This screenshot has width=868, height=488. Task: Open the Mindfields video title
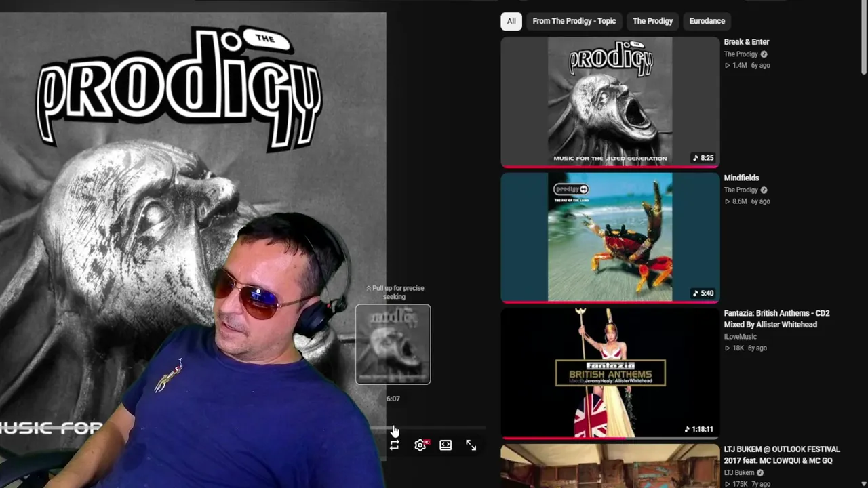[x=741, y=178]
